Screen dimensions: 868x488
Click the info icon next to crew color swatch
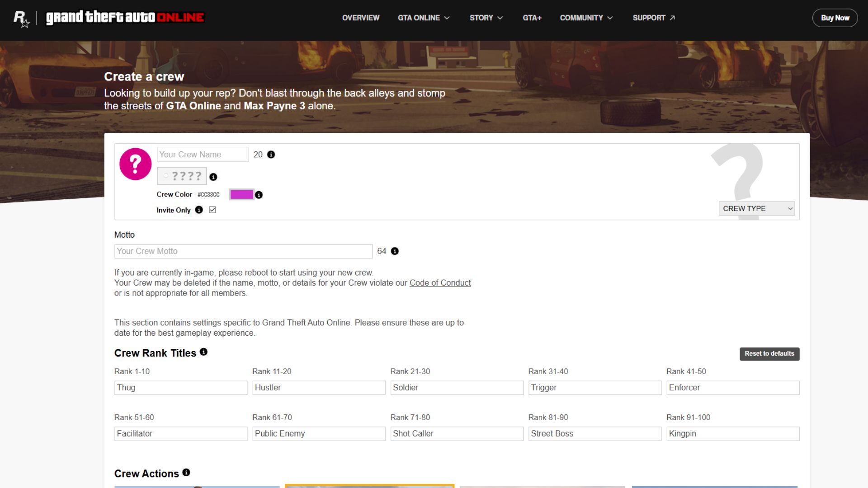[x=259, y=195]
